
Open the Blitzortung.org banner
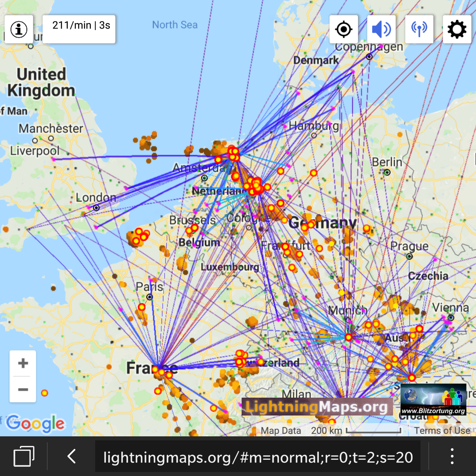[x=433, y=400]
